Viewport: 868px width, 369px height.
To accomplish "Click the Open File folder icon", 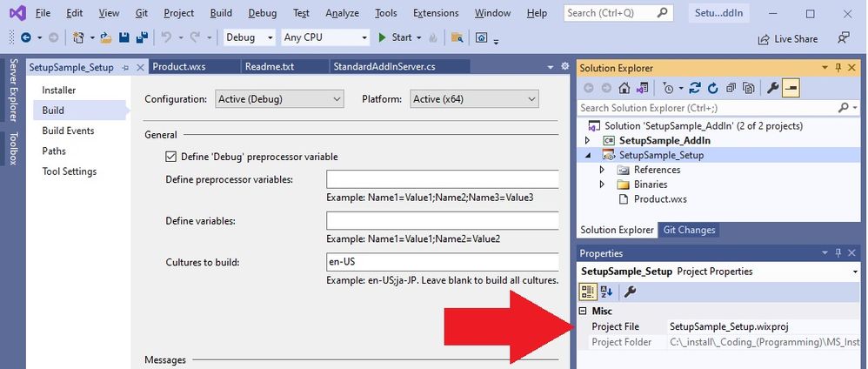I will click(x=106, y=37).
